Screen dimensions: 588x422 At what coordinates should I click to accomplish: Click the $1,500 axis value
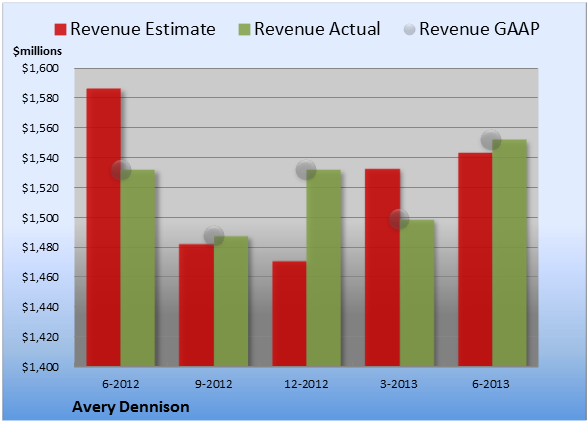pyautogui.click(x=40, y=218)
